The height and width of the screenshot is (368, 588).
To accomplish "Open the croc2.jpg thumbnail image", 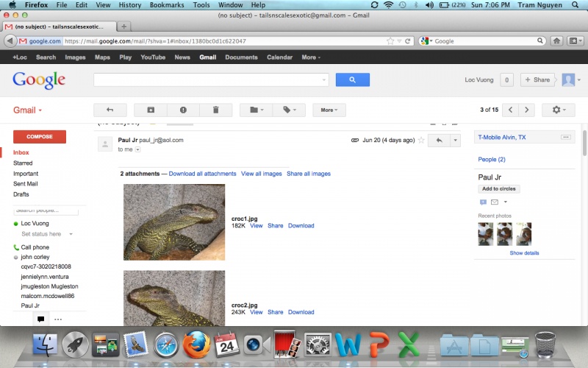I will [x=174, y=298].
